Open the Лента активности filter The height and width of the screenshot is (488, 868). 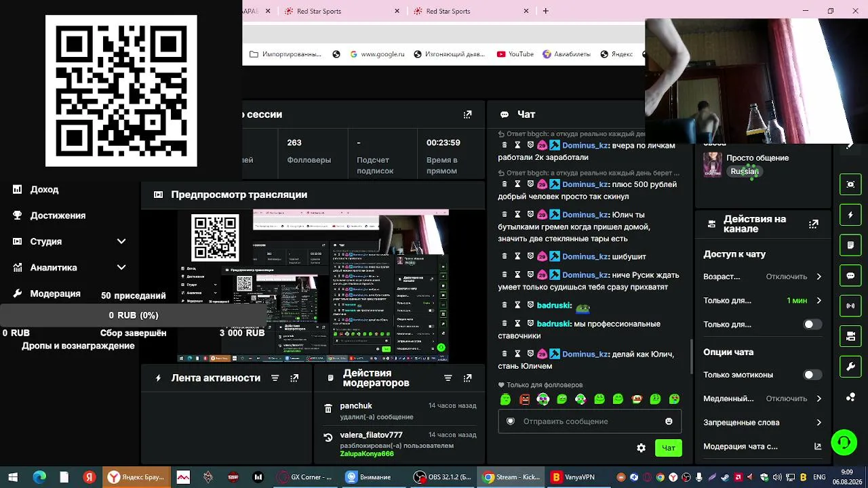click(275, 378)
